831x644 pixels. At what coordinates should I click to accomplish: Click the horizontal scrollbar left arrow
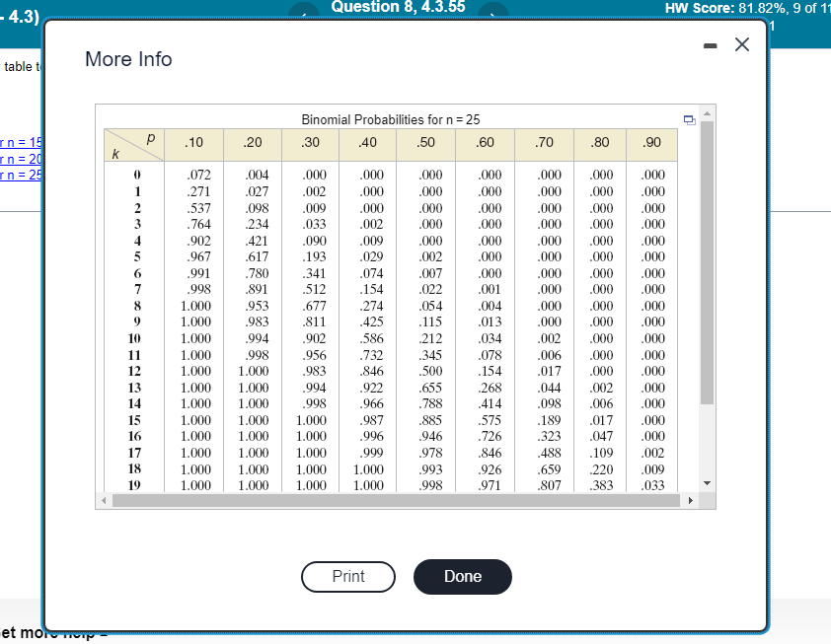click(x=103, y=502)
